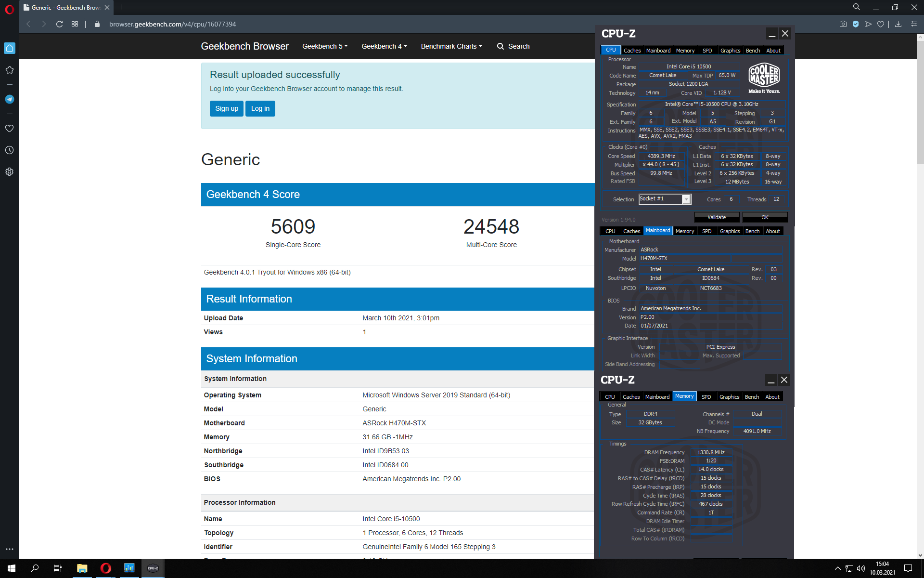
Task: Open My Flow send icon
Action: click(x=868, y=24)
